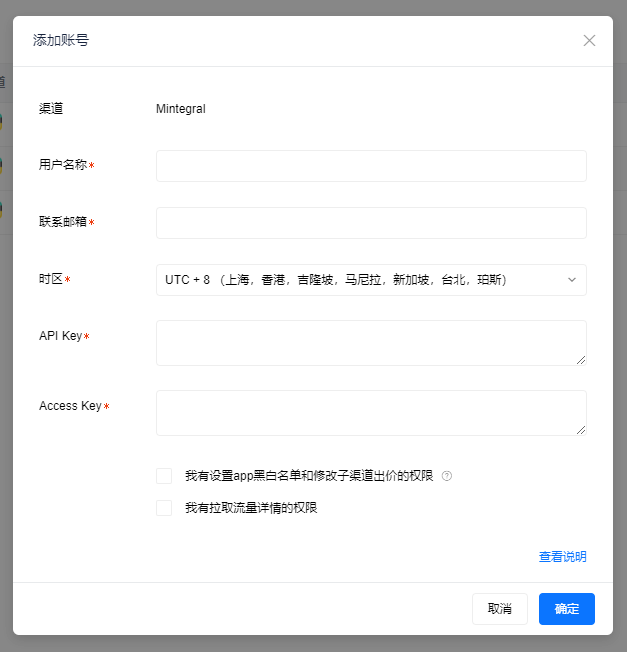
Task: Click the help question-mark icon beside blacklist permission
Action: click(447, 476)
